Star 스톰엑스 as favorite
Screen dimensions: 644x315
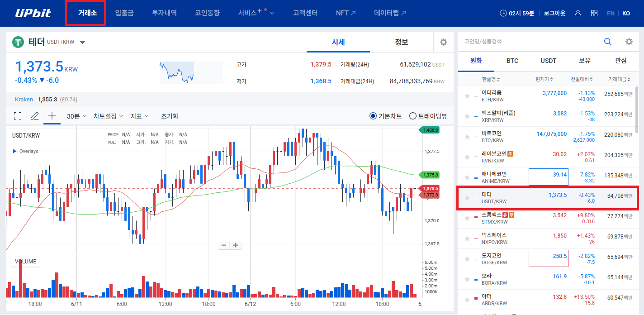tap(467, 218)
